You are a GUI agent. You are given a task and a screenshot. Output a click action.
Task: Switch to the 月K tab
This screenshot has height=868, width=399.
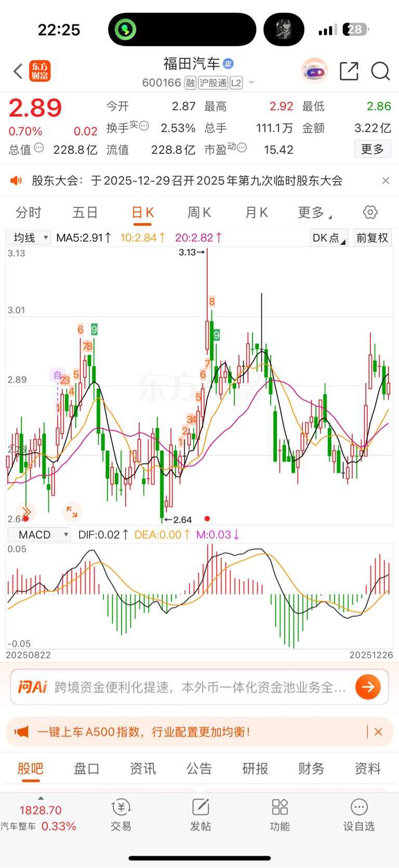coord(256,212)
